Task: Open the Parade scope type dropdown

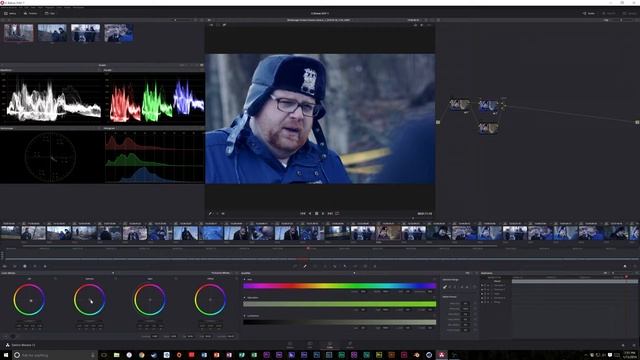Action: tap(108, 70)
